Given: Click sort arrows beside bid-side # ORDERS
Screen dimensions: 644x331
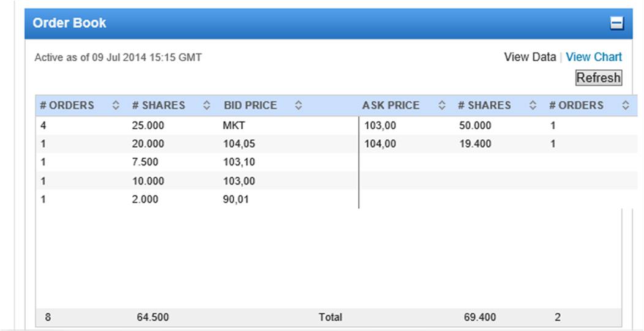Looking at the screenshot, I should 116,105.
